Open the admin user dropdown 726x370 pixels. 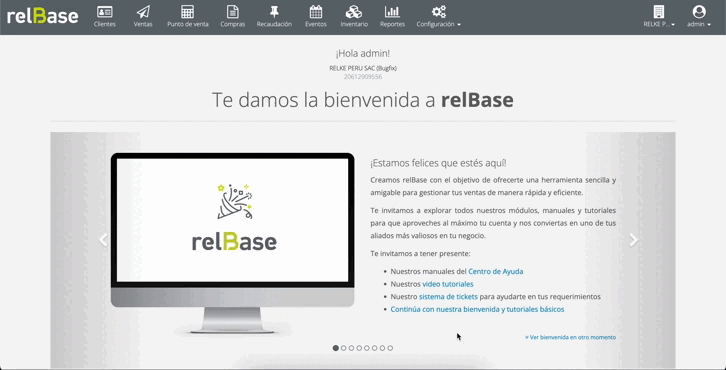click(699, 17)
